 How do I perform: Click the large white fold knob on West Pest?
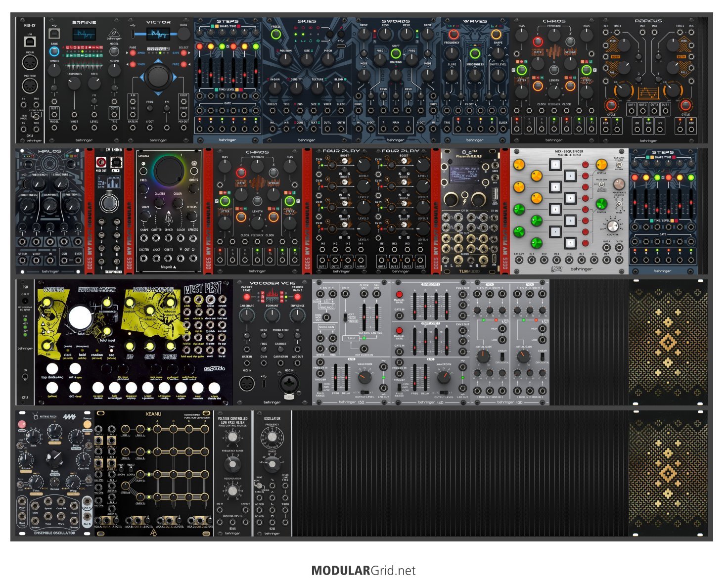tap(80, 318)
